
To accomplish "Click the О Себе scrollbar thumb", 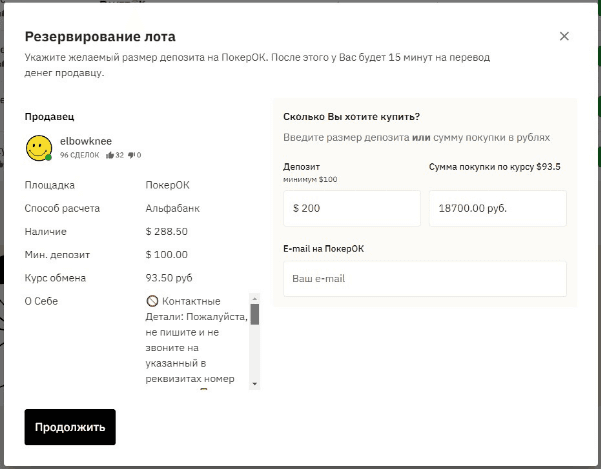I will coord(255,314).
